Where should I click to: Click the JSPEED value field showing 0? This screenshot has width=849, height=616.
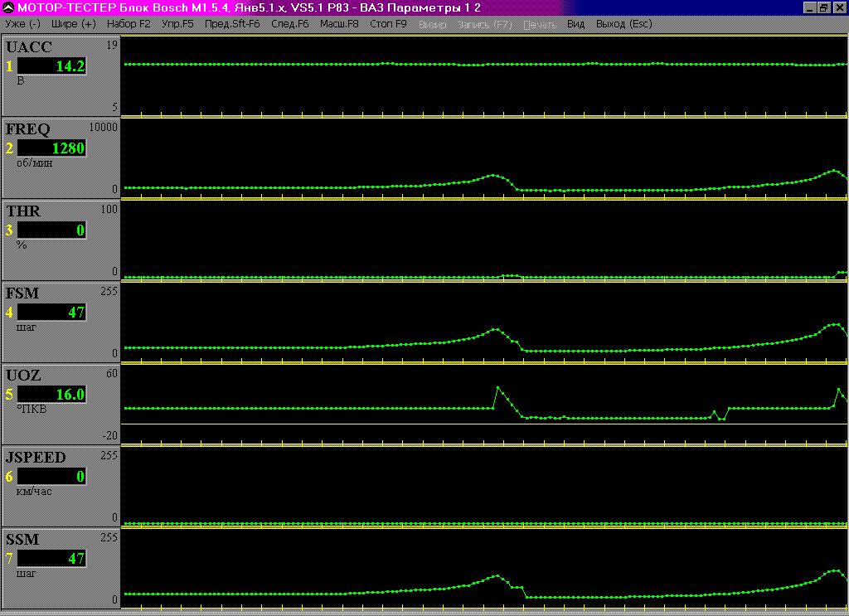pos(51,477)
